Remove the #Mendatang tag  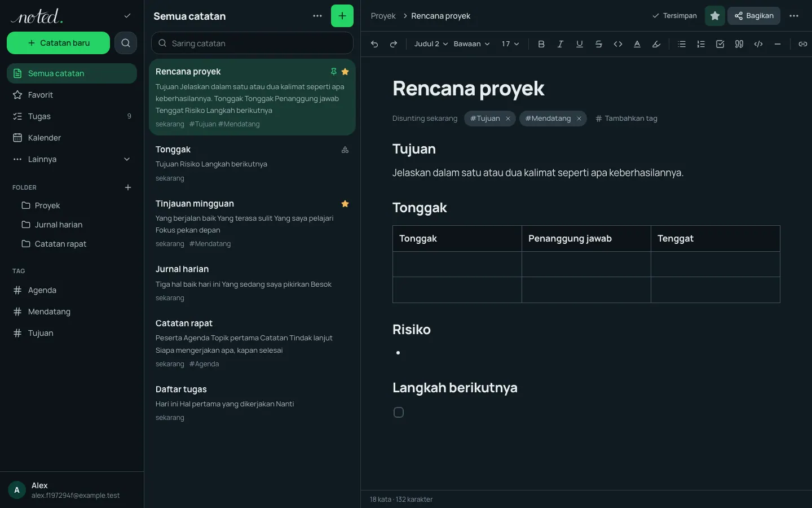[579, 119]
